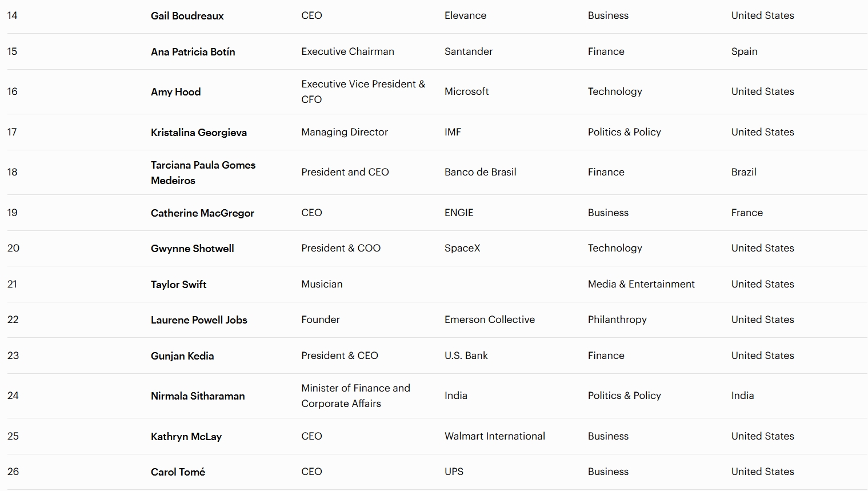The height and width of the screenshot is (491, 868).
Task: Open Nirmala Sitharaman's profile
Action: click(x=197, y=396)
